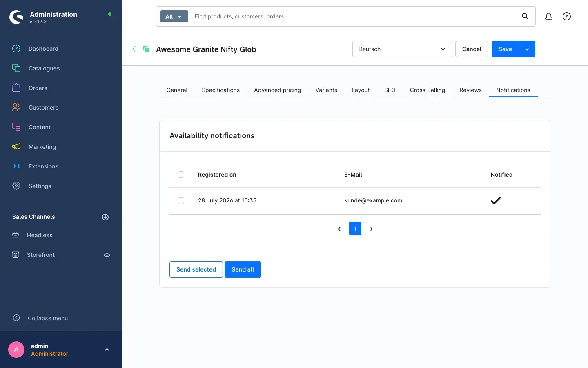588x368 pixels.
Task: Open the Layout tab
Action: coord(361,90)
